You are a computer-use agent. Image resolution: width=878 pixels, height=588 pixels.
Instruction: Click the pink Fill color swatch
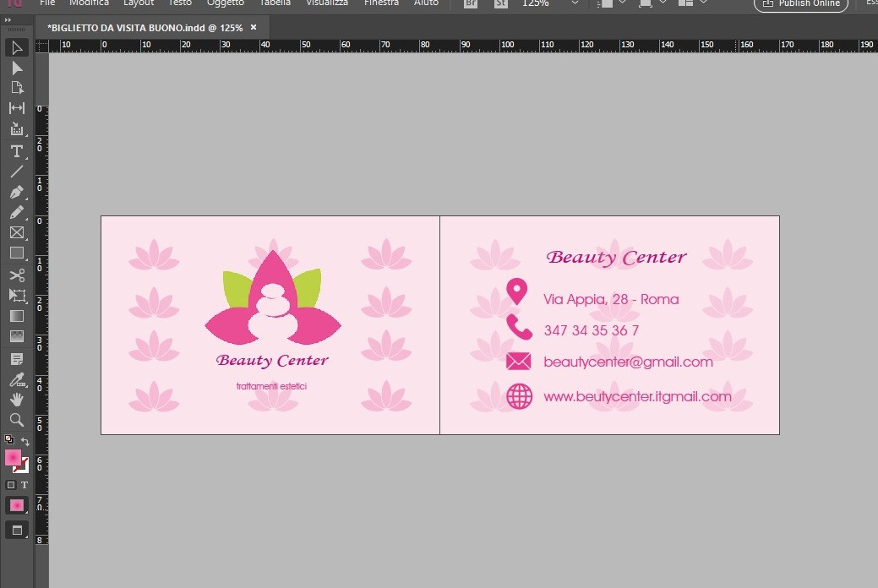13,458
